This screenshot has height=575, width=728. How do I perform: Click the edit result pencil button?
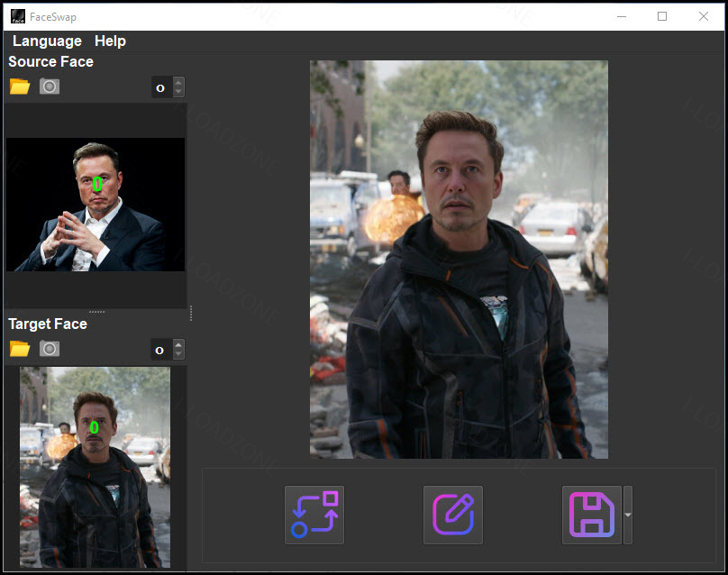[x=453, y=515]
